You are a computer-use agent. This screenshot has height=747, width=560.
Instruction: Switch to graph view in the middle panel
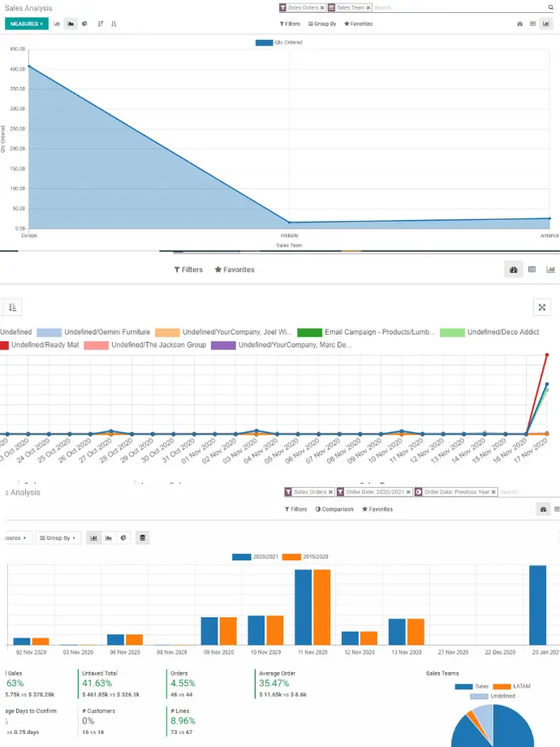pos(550,270)
